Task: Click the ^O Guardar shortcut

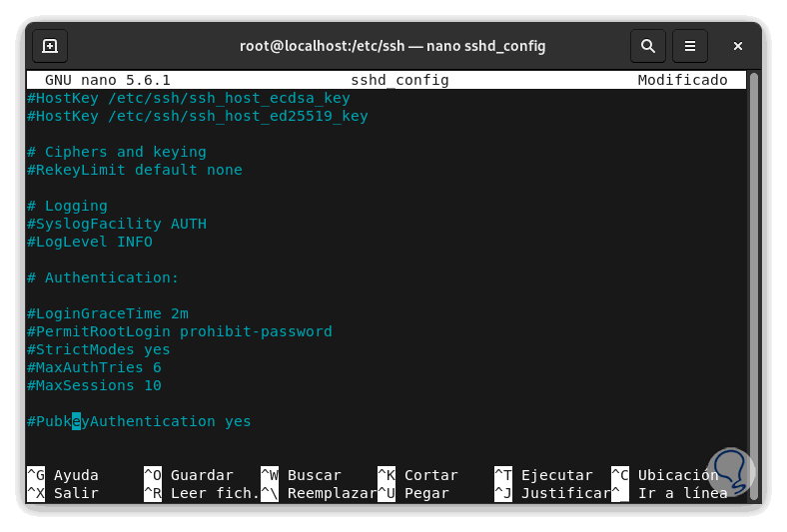Action: 188,475
